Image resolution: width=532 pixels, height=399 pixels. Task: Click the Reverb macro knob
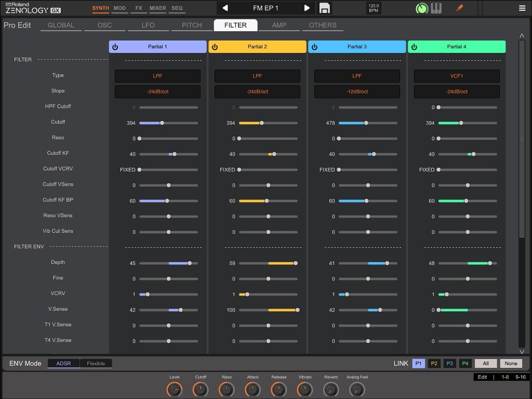[331, 390]
